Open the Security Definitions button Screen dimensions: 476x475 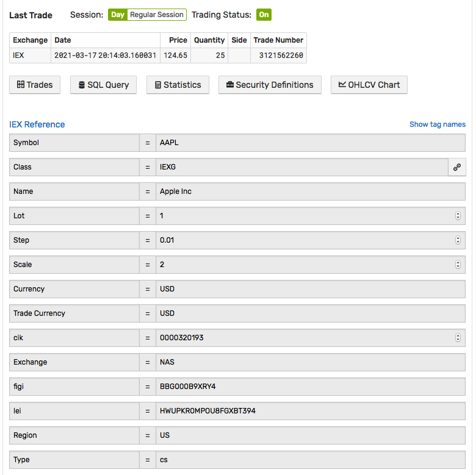(x=270, y=85)
